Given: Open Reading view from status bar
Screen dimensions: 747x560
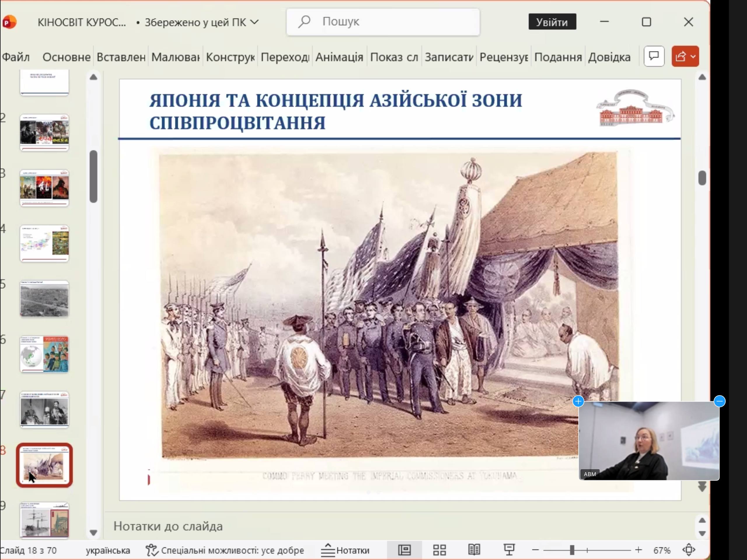Looking at the screenshot, I should coord(474,550).
